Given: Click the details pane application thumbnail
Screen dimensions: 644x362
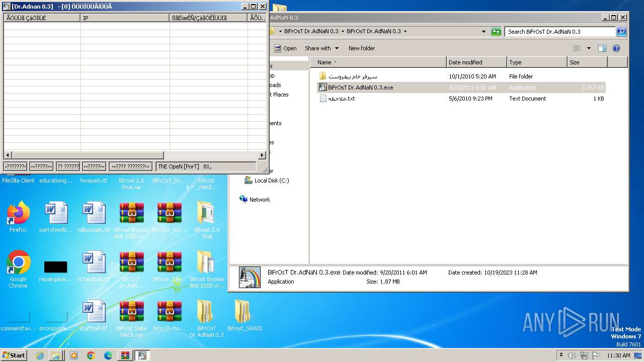Looking at the screenshot, I should 250,277.
